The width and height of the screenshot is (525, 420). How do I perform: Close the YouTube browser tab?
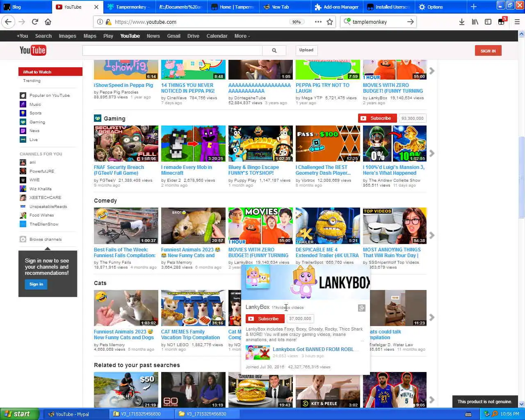pyautogui.click(x=96, y=7)
